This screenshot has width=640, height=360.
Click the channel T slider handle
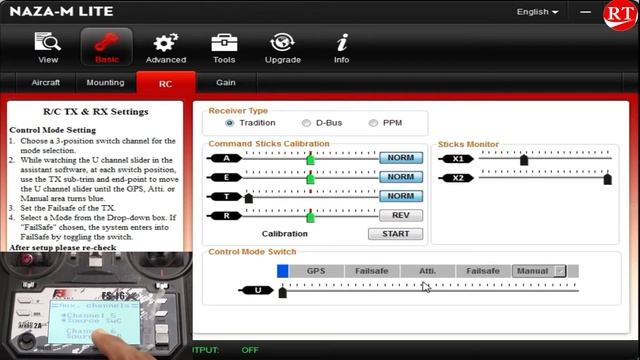click(x=249, y=198)
